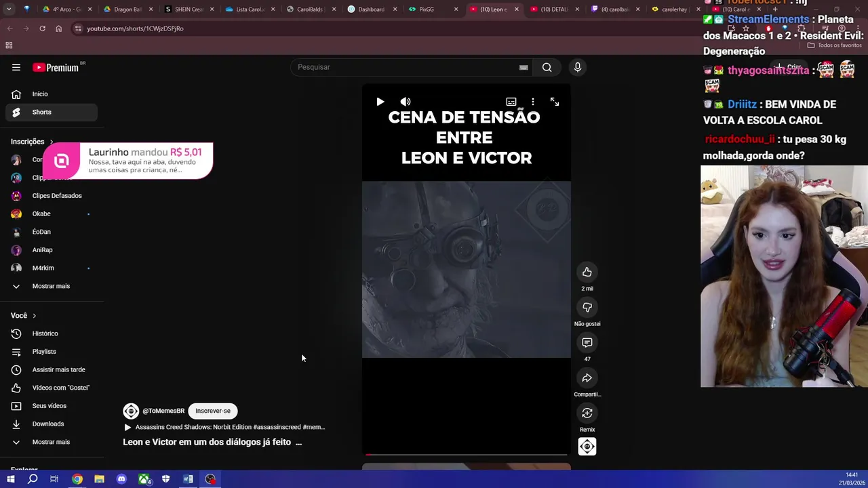Click the browser back arrow
Viewport: 868px width, 488px height.
pos(9,28)
